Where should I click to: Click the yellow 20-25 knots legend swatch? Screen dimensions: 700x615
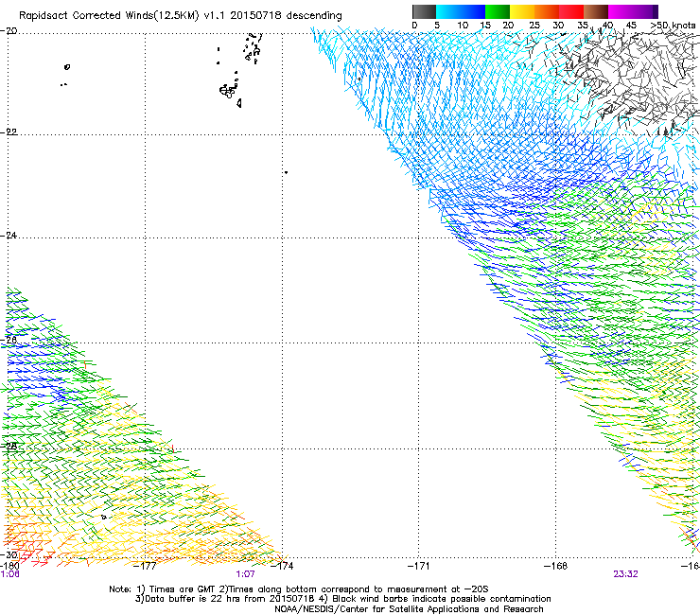point(522,11)
